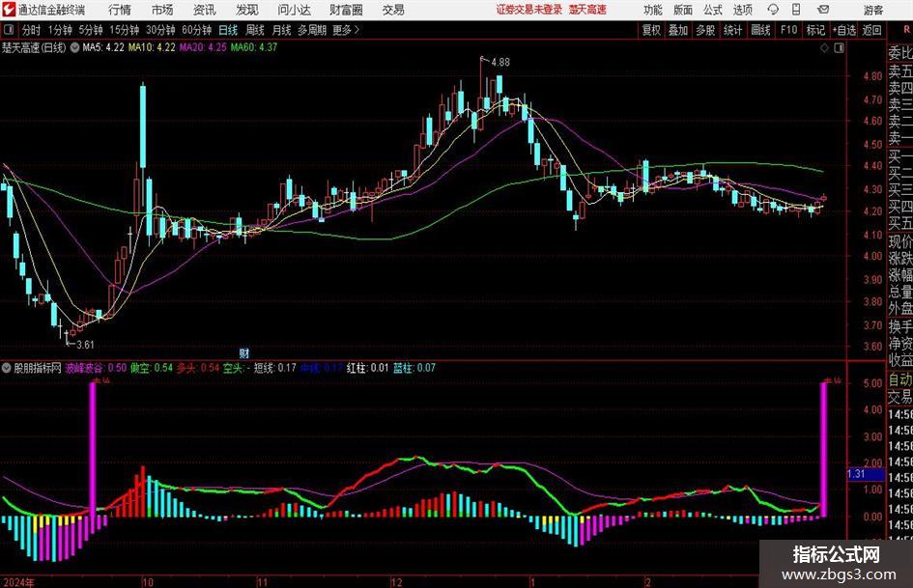
Task: Click the diamond icon above the chart
Action: pyautogui.click(x=824, y=47)
